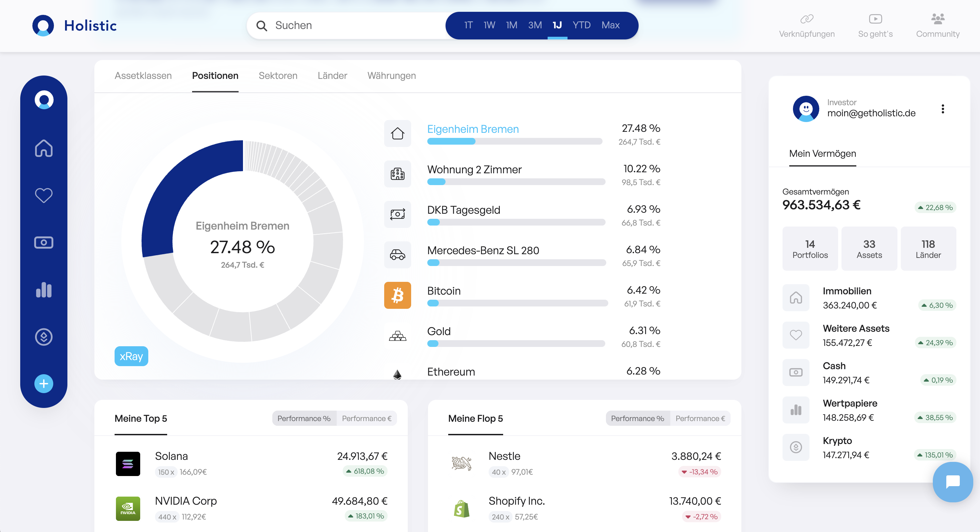
Task: Open the three-dot investor menu
Action: point(943,109)
